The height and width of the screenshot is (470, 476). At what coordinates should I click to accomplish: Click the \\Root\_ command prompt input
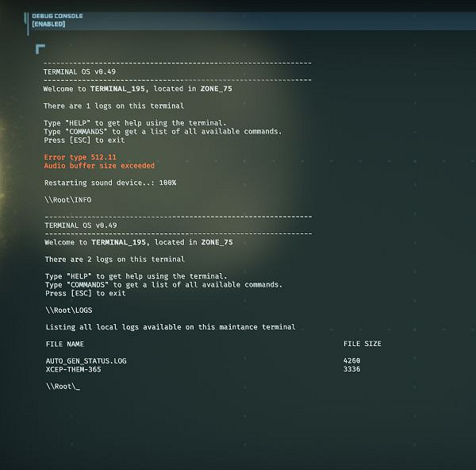[x=63, y=387]
